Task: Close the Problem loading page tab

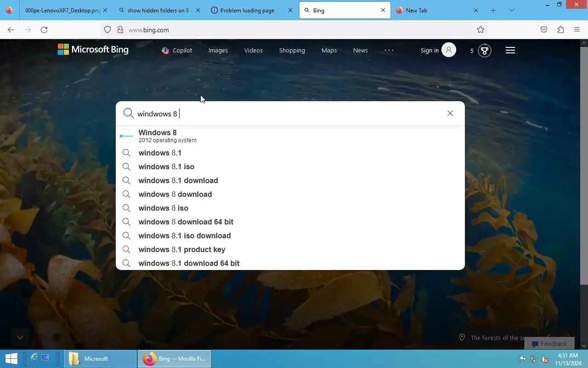Action: coord(290,10)
